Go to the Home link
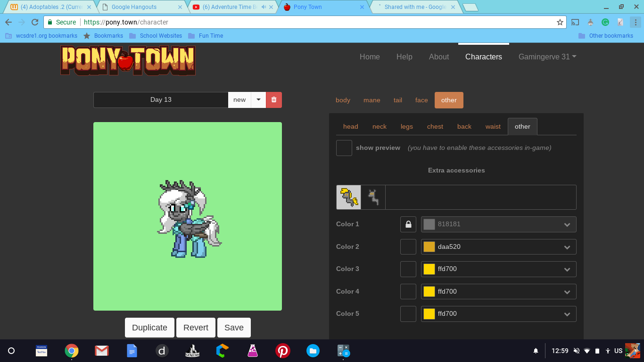The image size is (644, 362). pos(370,57)
